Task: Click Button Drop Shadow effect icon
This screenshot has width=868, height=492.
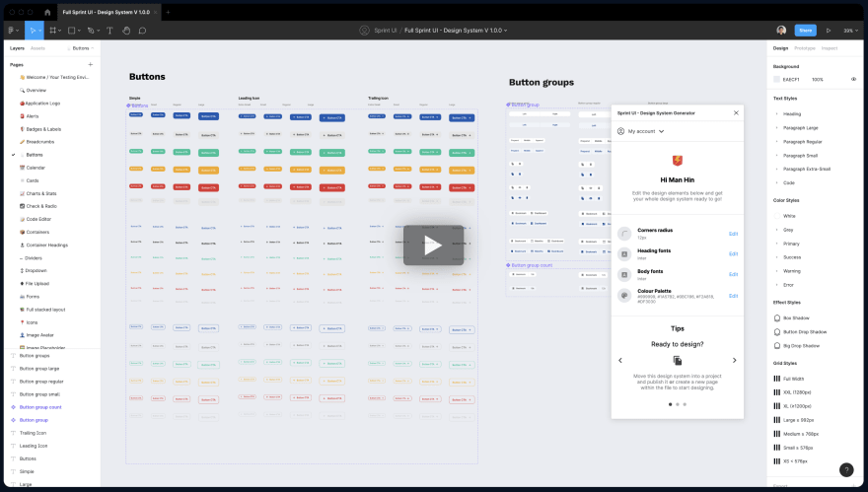Action: (777, 332)
